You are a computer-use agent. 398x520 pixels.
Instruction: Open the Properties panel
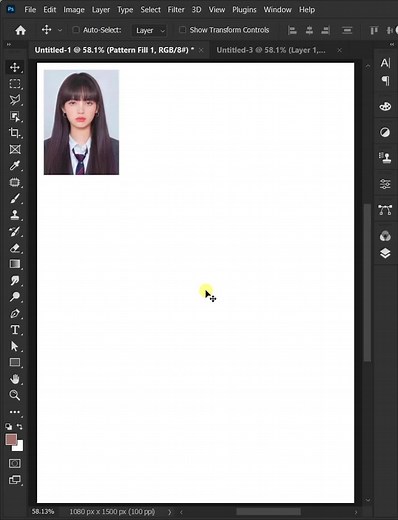[385, 184]
